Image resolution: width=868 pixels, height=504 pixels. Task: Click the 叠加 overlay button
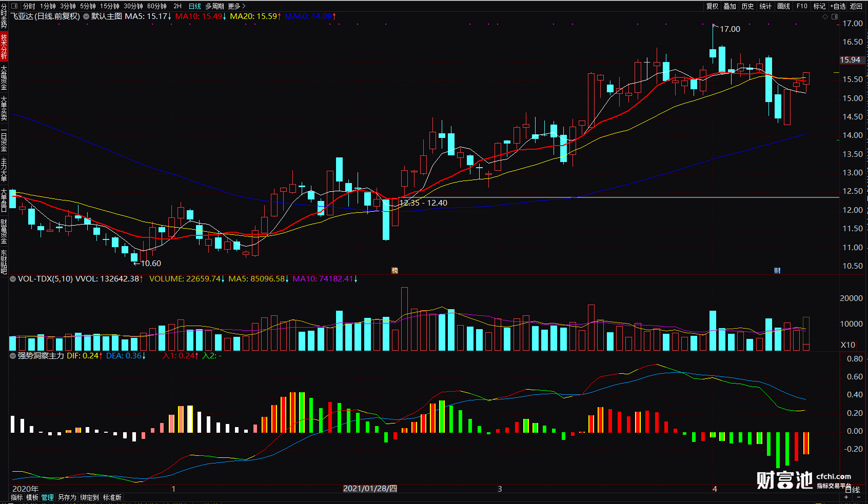pos(730,6)
